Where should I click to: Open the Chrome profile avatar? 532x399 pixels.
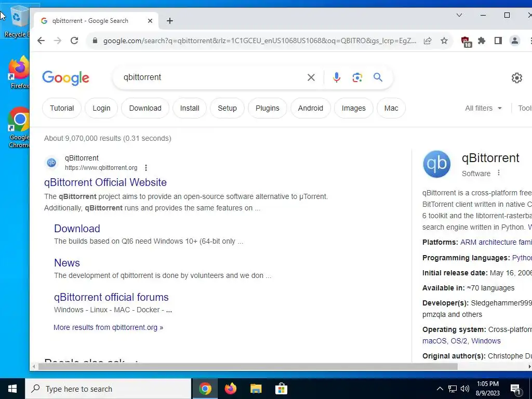coord(515,41)
